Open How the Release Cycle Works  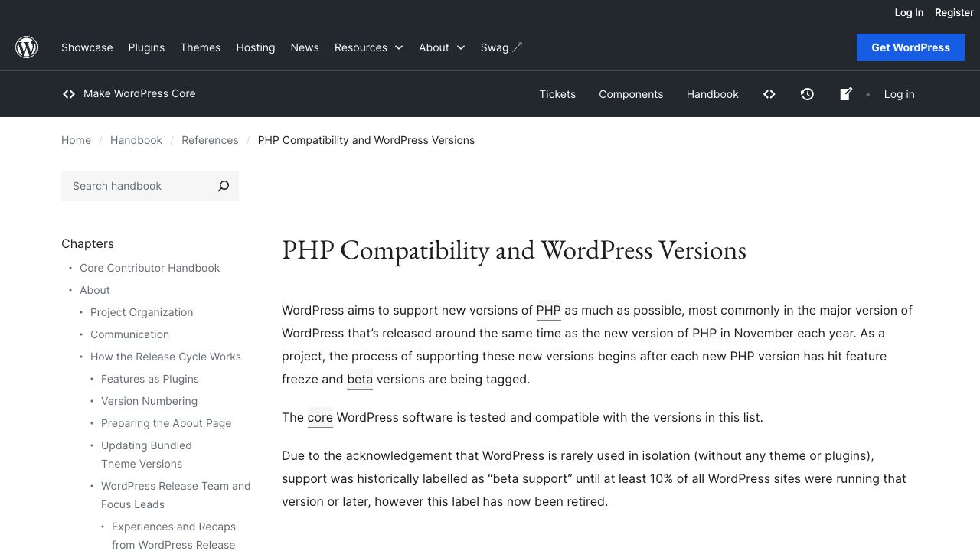(x=165, y=357)
